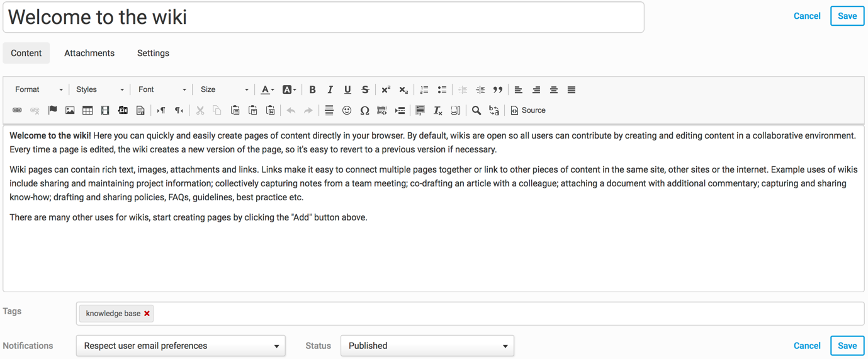Switch to the Content tab
This screenshot has width=868, height=359.
(x=26, y=53)
